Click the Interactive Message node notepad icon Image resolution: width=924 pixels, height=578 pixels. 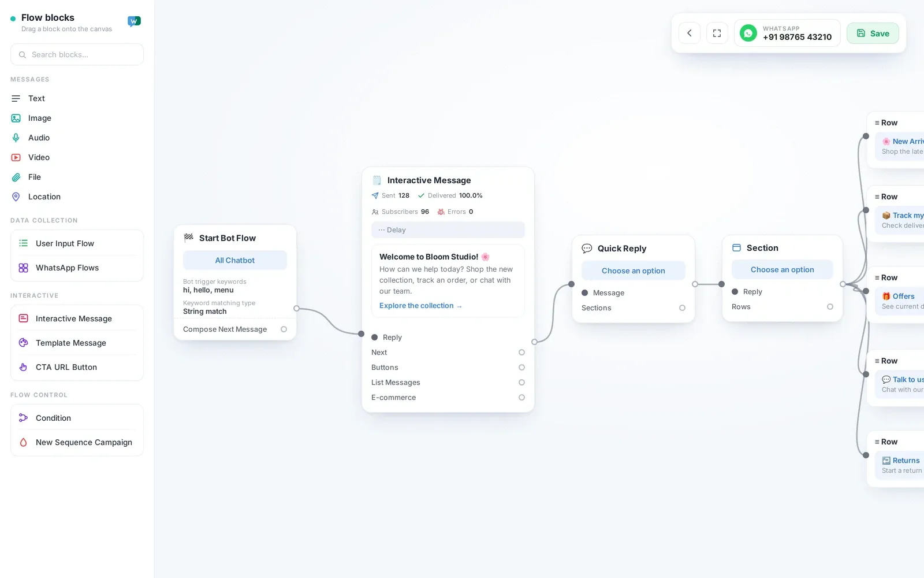[377, 180]
